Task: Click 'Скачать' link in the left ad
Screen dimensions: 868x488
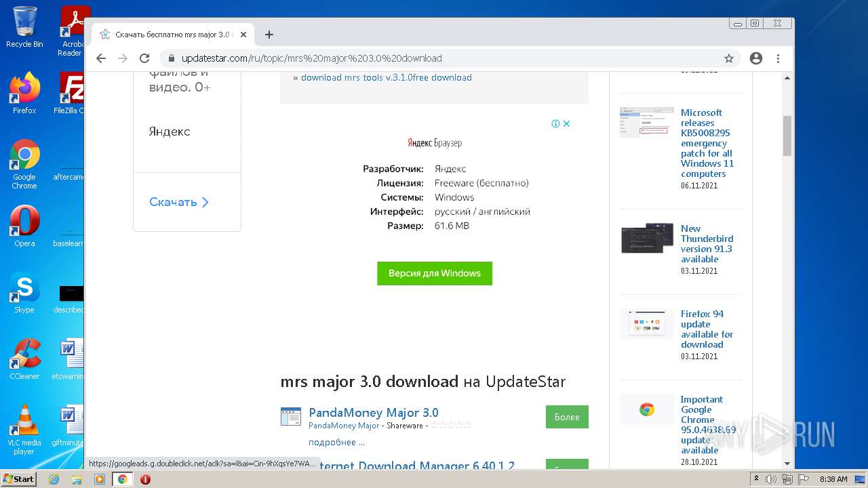Action: (179, 202)
